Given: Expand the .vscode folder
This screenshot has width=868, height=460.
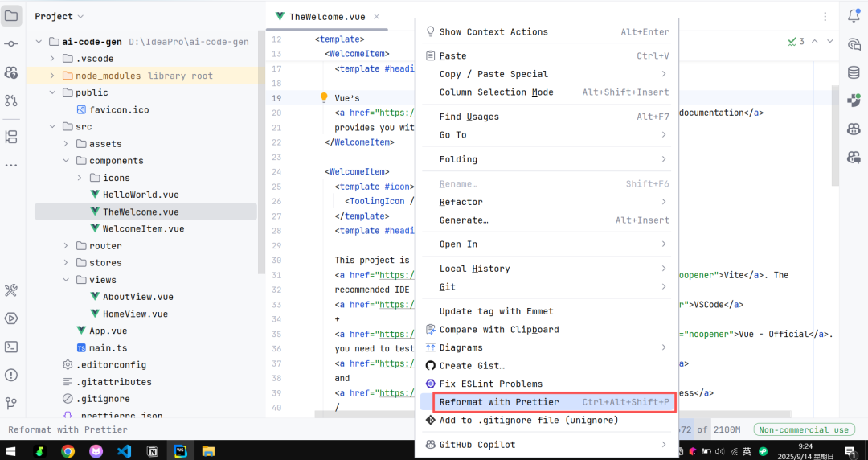Looking at the screenshot, I should 52,59.
